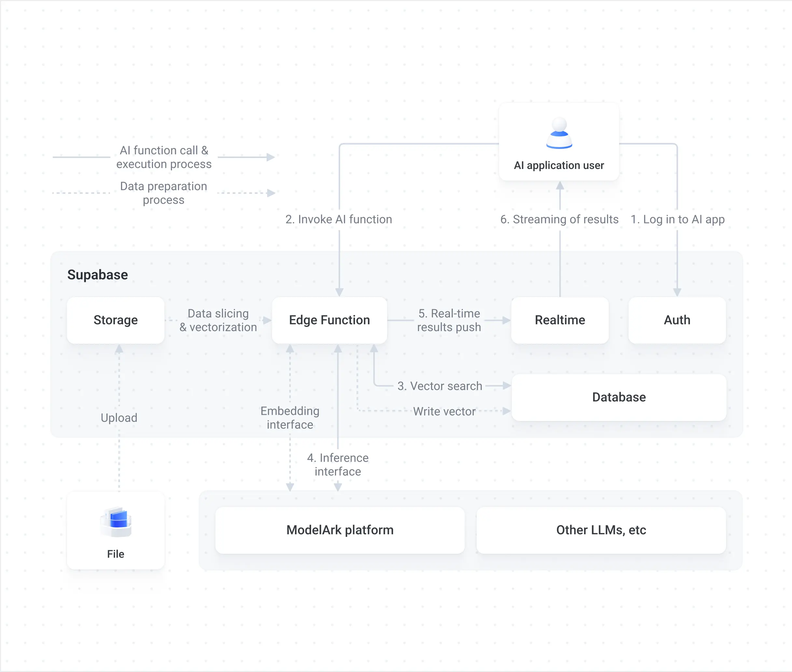Click the Realtime component box
Viewport: 792px width, 672px height.
[x=560, y=320]
